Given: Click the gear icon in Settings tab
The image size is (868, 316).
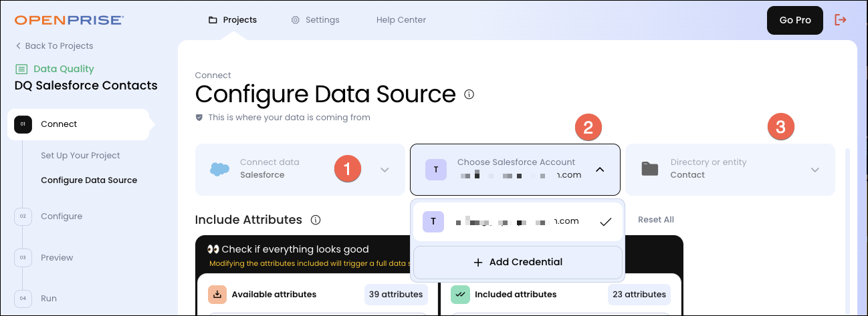Looking at the screenshot, I should pyautogui.click(x=296, y=20).
